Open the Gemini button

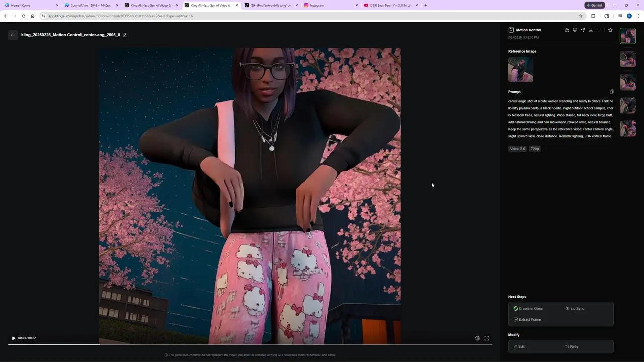(x=594, y=5)
